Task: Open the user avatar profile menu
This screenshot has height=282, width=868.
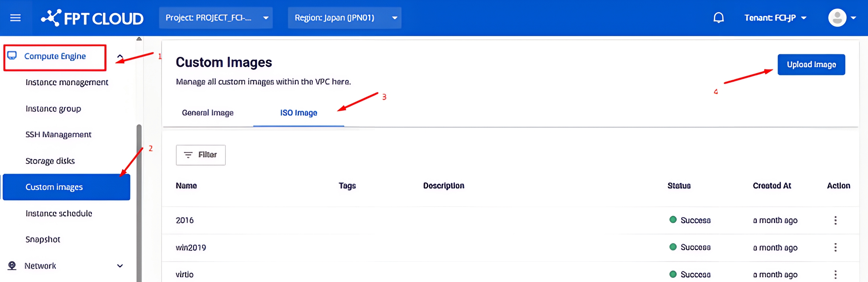Action: coord(837,18)
